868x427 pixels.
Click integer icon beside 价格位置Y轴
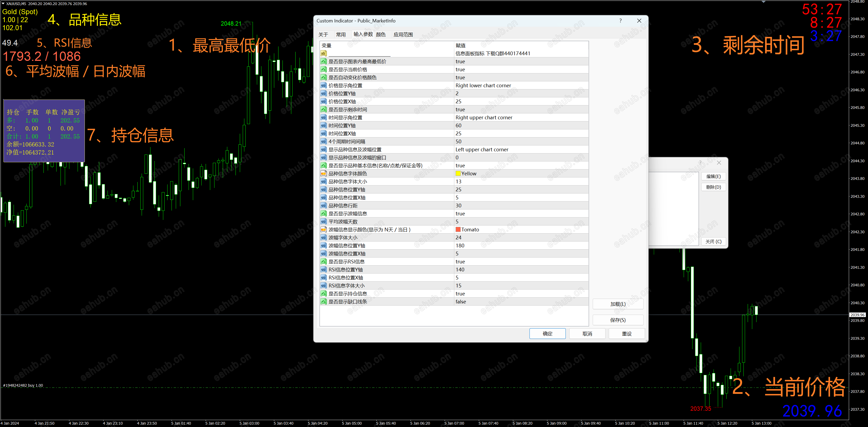click(323, 93)
